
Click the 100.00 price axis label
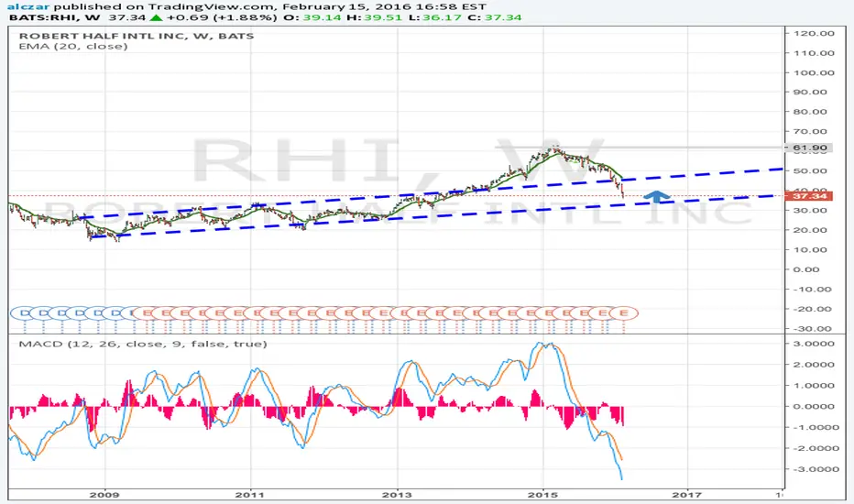pyautogui.click(x=814, y=72)
